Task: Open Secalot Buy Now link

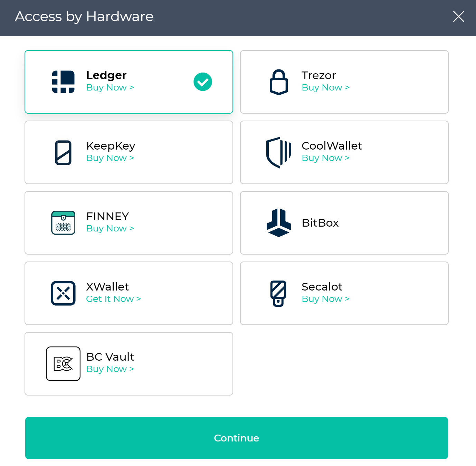Action: (326, 299)
